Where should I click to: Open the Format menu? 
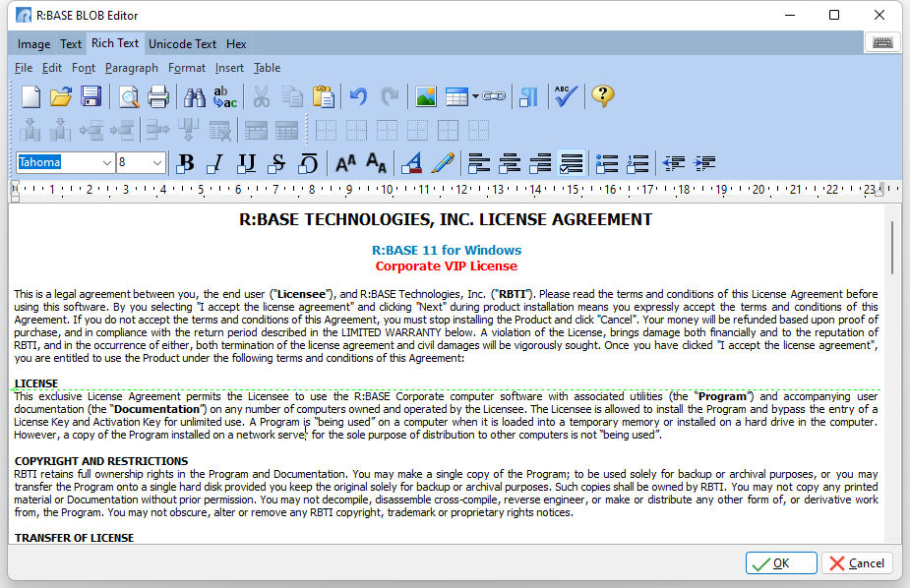186,68
